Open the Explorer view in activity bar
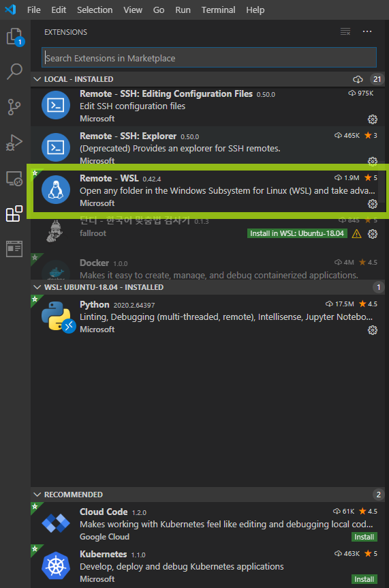The height and width of the screenshot is (588, 389). click(x=15, y=37)
